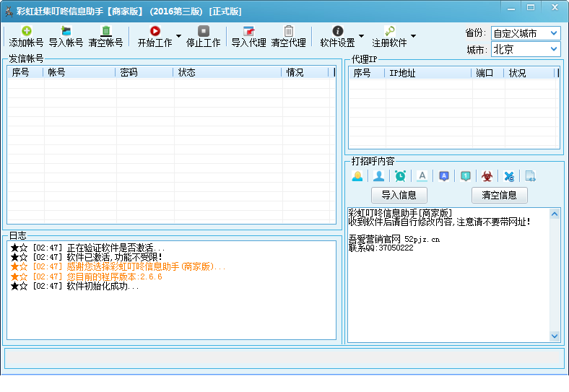Sort accounts by the 序号 column header
Screen dimensions: 569x392
[x=25, y=73]
